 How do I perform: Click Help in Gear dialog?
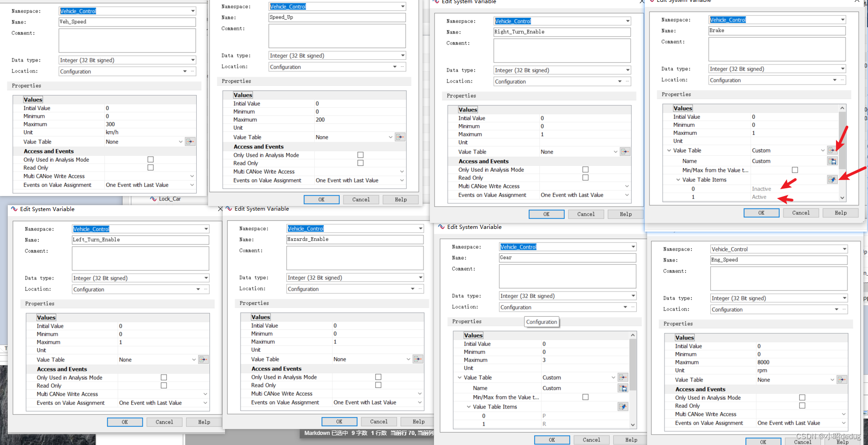click(x=631, y=440)
